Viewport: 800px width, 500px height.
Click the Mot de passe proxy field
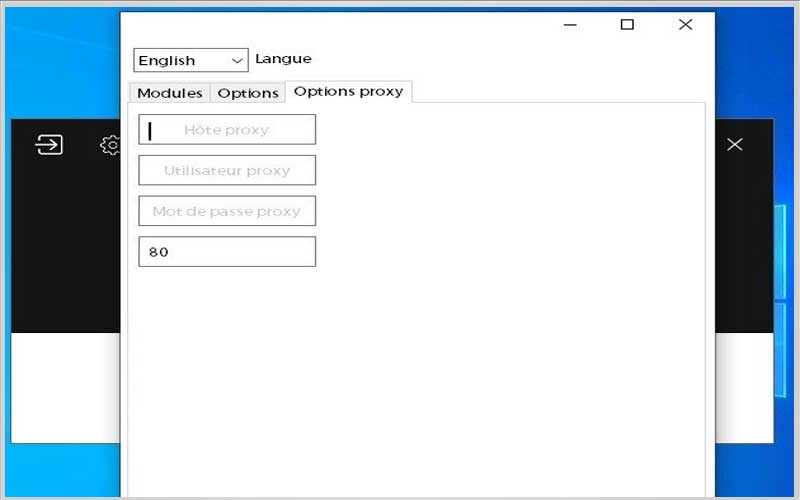(x=227, y=211)
